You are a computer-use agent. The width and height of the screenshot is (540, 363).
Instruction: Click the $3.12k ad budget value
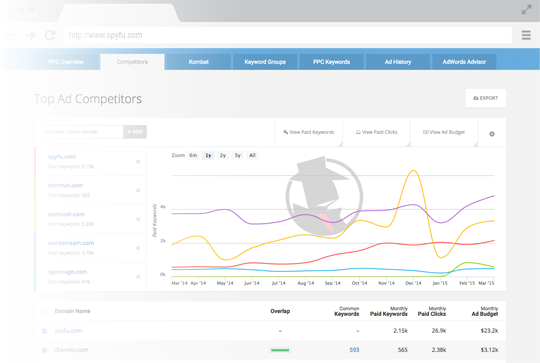pyautogui.click(x=489, y=350)
